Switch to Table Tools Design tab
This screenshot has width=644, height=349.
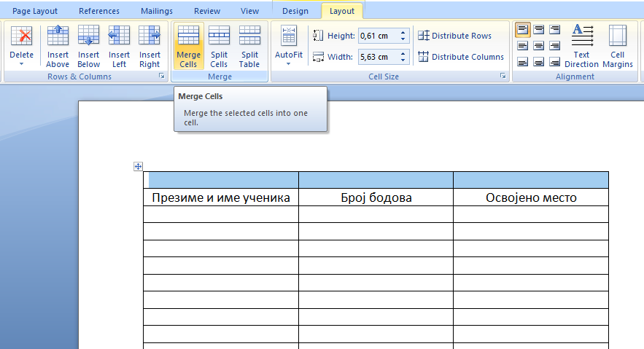pos(295,11)
